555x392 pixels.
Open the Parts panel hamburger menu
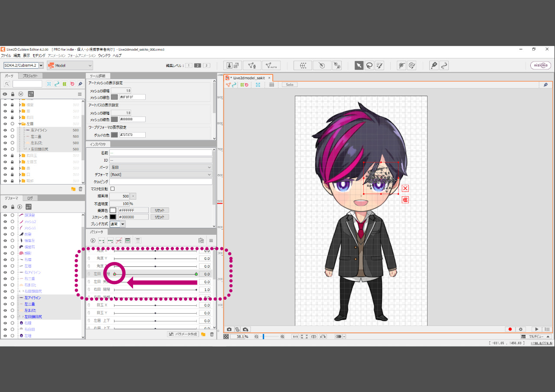pos(80,94)
